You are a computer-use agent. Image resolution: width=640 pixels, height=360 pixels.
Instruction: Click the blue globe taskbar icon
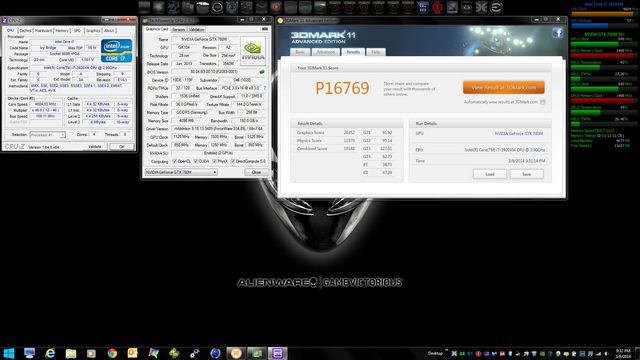tap(215, 353)
